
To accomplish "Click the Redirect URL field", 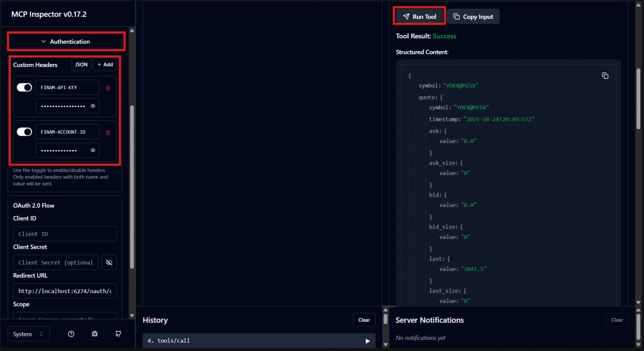I will click(65, 291).
